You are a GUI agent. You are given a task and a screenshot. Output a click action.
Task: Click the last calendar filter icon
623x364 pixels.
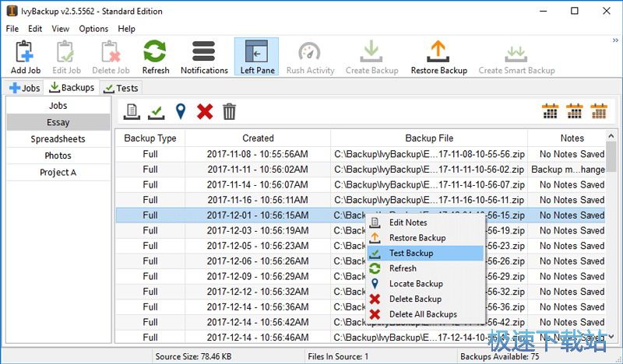click(599, 111)
